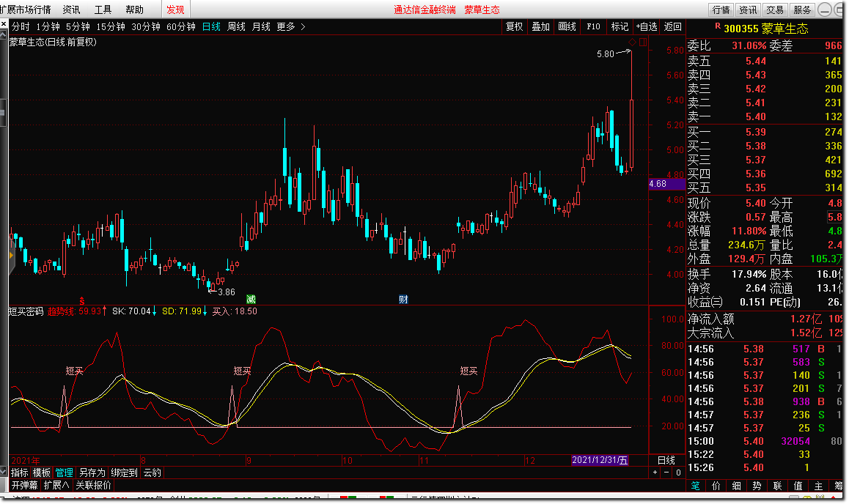Open the 帮助 menu
Viewport: 849px width, 504px height.
(x=134, y=10)
